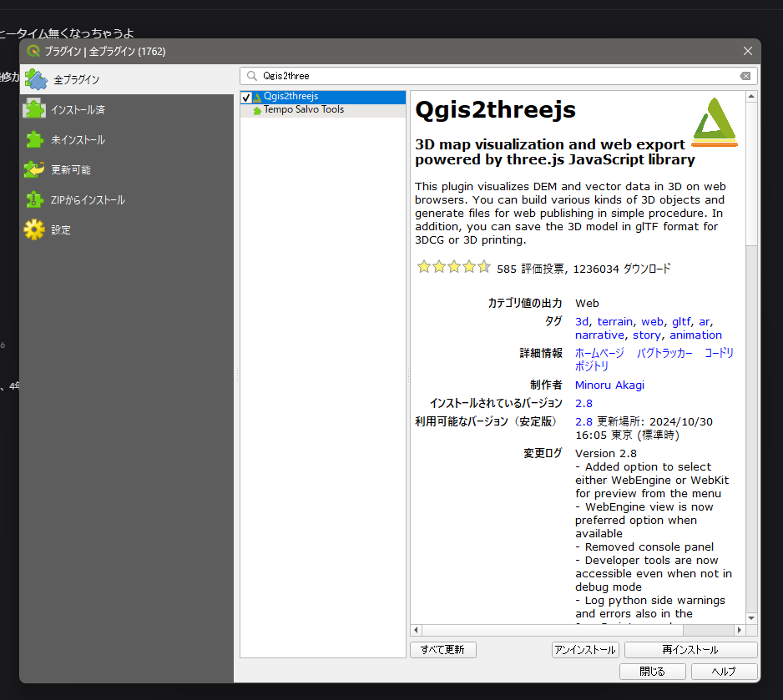Click the yellow gear settings icon
Screen dimensions: 783x700
(x=34, y=229)
